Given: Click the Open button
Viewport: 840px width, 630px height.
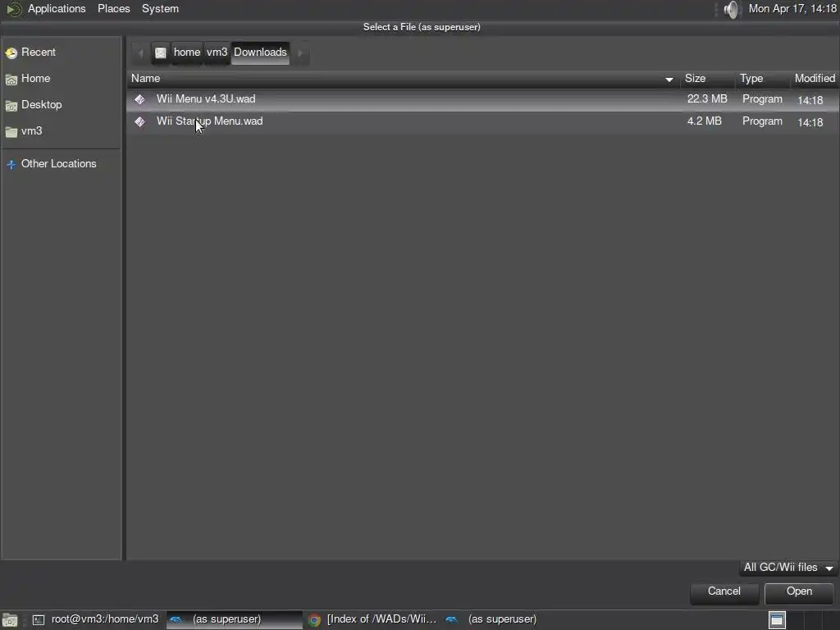Looking at the screenshot, I should [799, 592].
